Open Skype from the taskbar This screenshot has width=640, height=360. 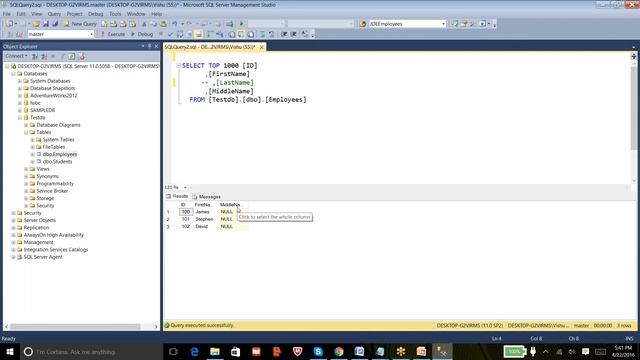tap(318, 351)
